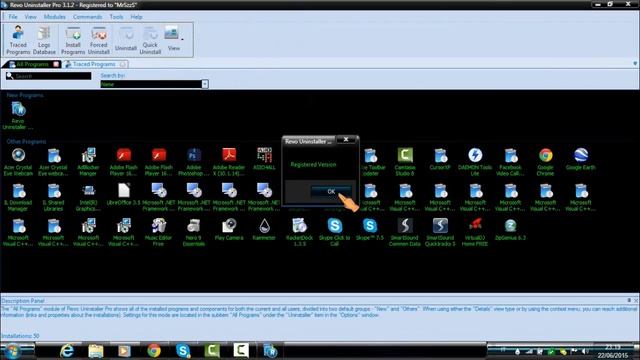Open the View menu in menu bar
This screenshot has height=360, width=640.
tap(31, 17)
